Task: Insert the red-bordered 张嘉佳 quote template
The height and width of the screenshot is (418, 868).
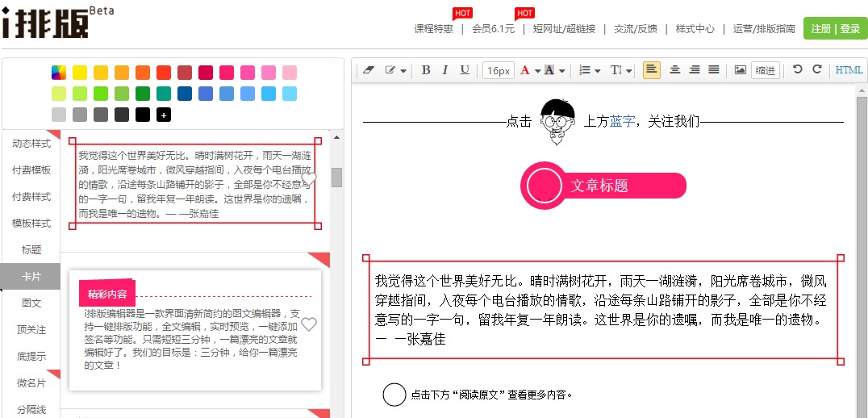Action: (x=195, y=184)
